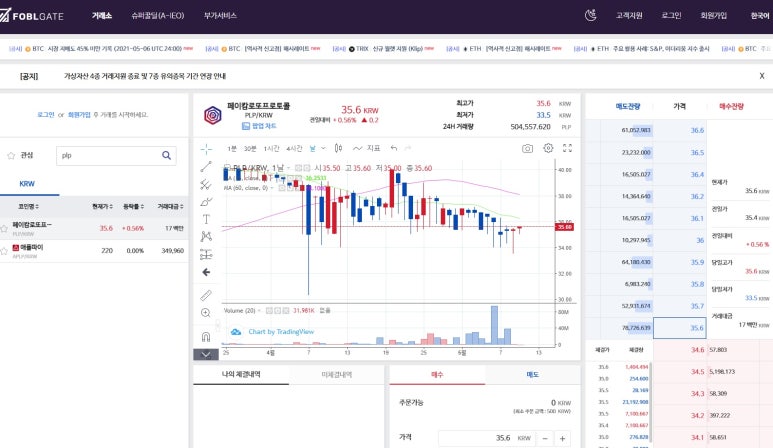The height and width of the screenshot is (448, 773).
Task: Select the text annotation tool
Action: 206,219
